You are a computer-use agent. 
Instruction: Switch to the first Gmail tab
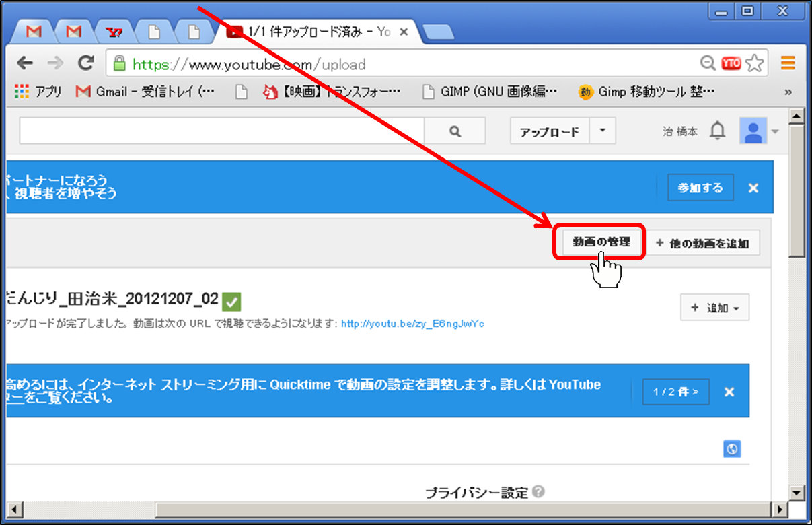click(34, 32)
